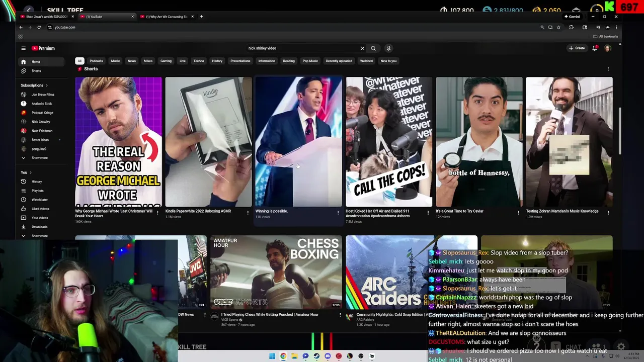Open a new browser tab
Image resolution: width=644 pixels, height=362 pixels.
tap(201, 17)
